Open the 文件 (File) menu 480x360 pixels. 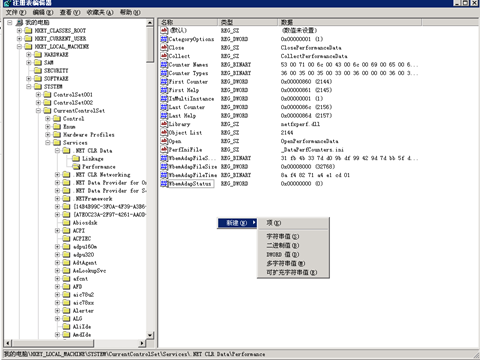16,12
